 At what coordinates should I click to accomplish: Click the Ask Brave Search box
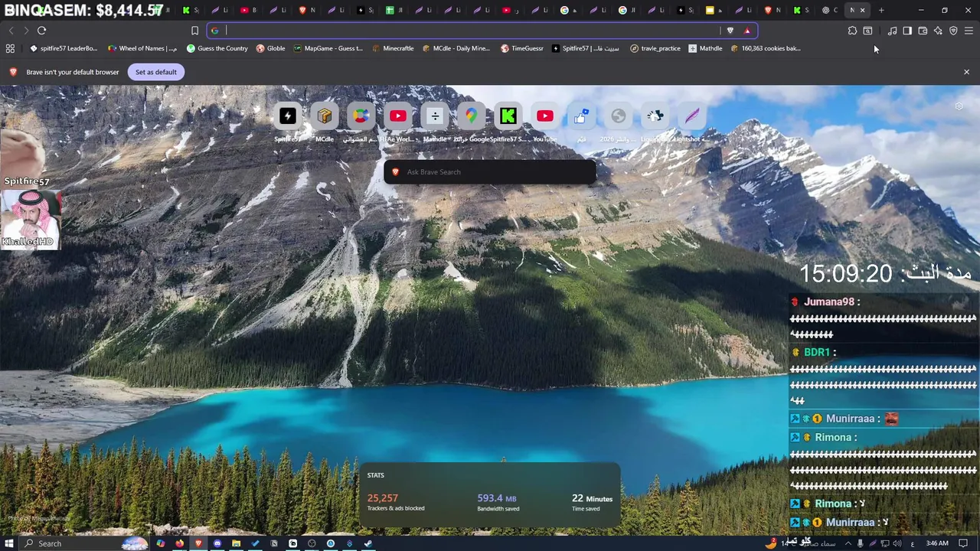490,172
